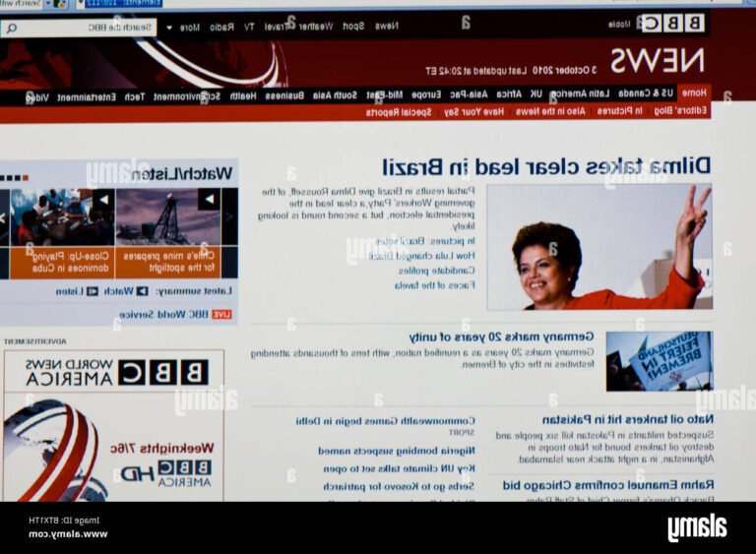This screenshot has height=554, width=756.
Task: Select the Europe section tab
Action: 426,95
